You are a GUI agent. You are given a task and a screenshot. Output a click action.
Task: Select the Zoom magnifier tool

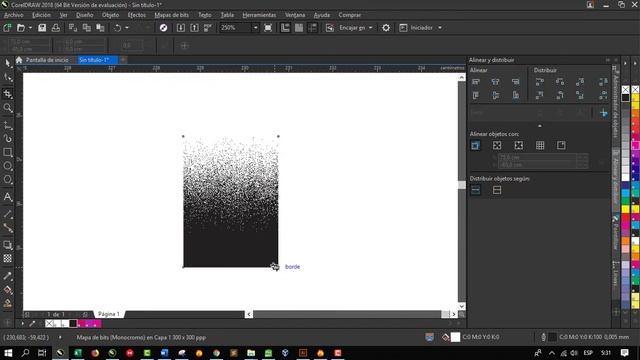tap(7, 108)
